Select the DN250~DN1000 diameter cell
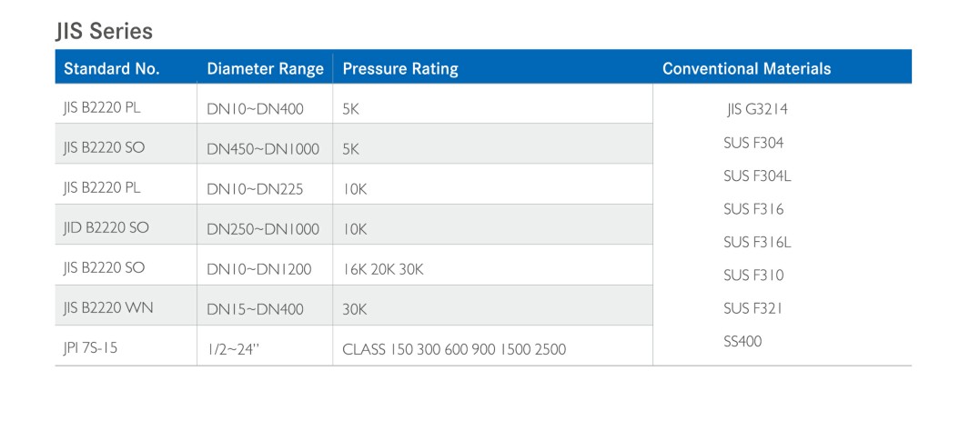This screenshot has height=421, width=980. tap(263, 229)
